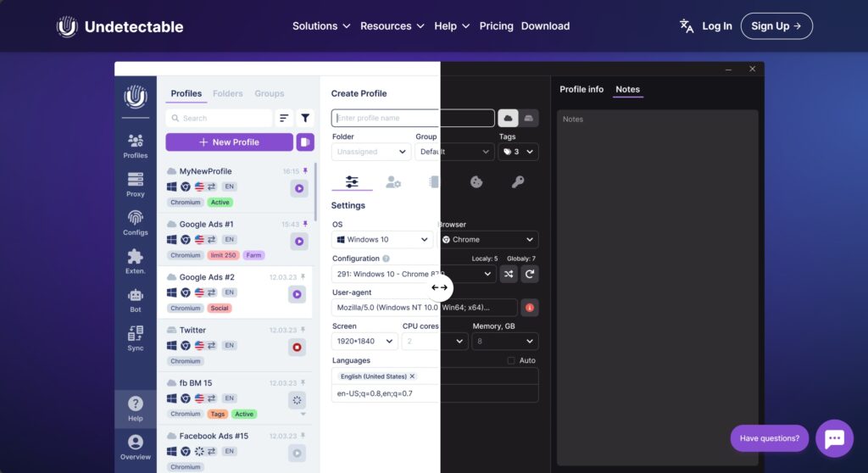Screen dimensions: 868x473
Task: Open the key tab icon
Action: (518, 181)
